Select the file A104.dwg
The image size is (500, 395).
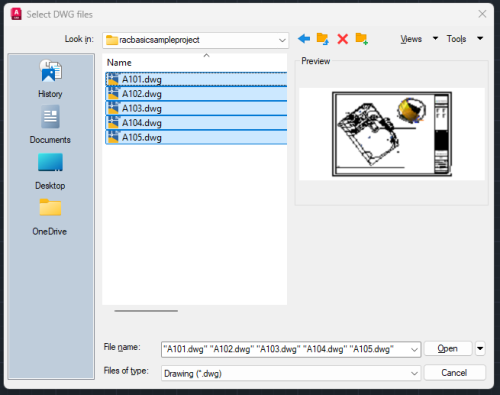[x=196, y=123]
